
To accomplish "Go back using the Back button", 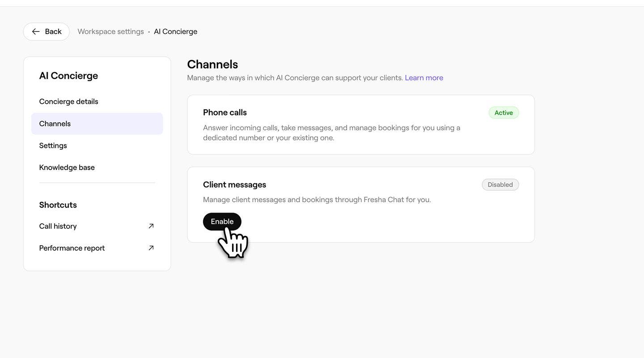I will (x=47, y=32).
